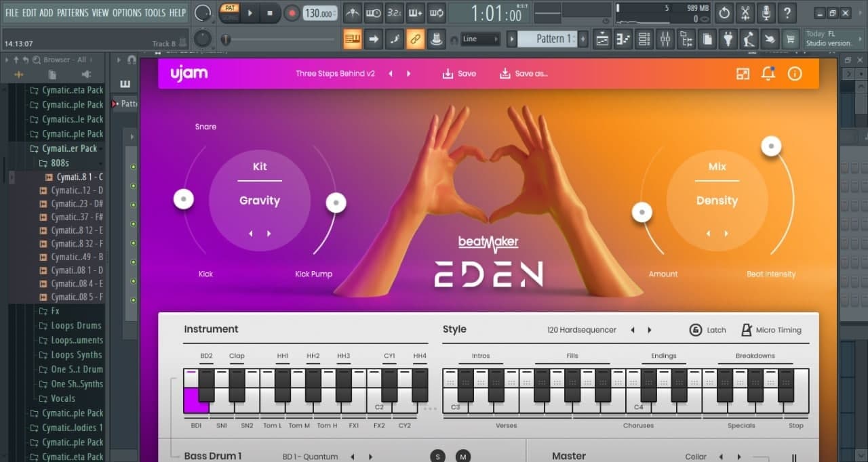Image resolution: width=868 pixels, height=462 pixels.
Task: Open the OPTIONS menu
Action: tap(126, 12)
